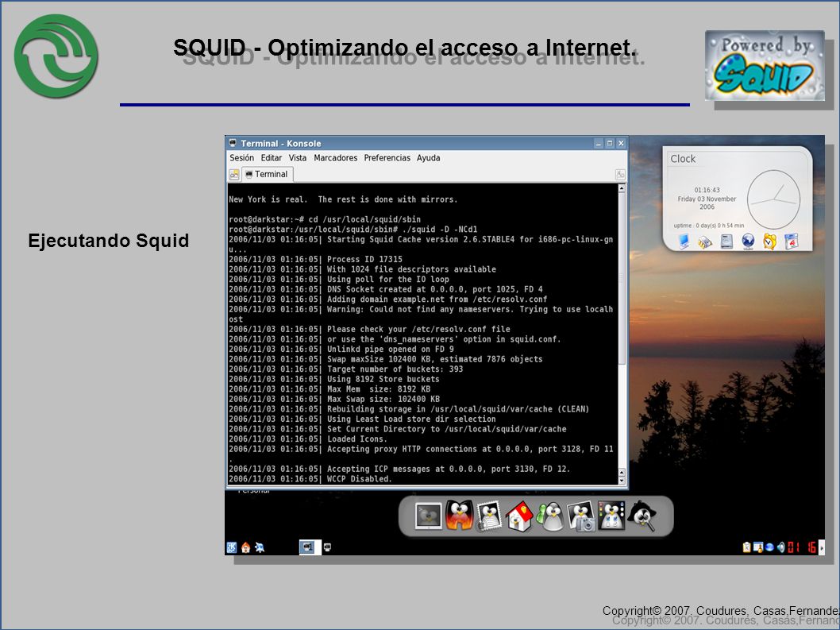Click the scrollbar up arrow above the bottom arrow

(622, 473)
